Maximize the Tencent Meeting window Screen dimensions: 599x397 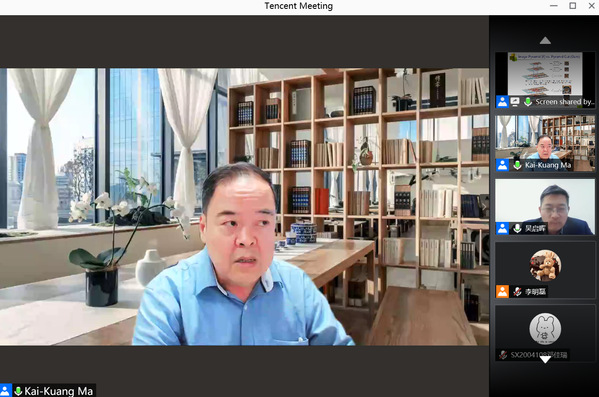(573, 6)
